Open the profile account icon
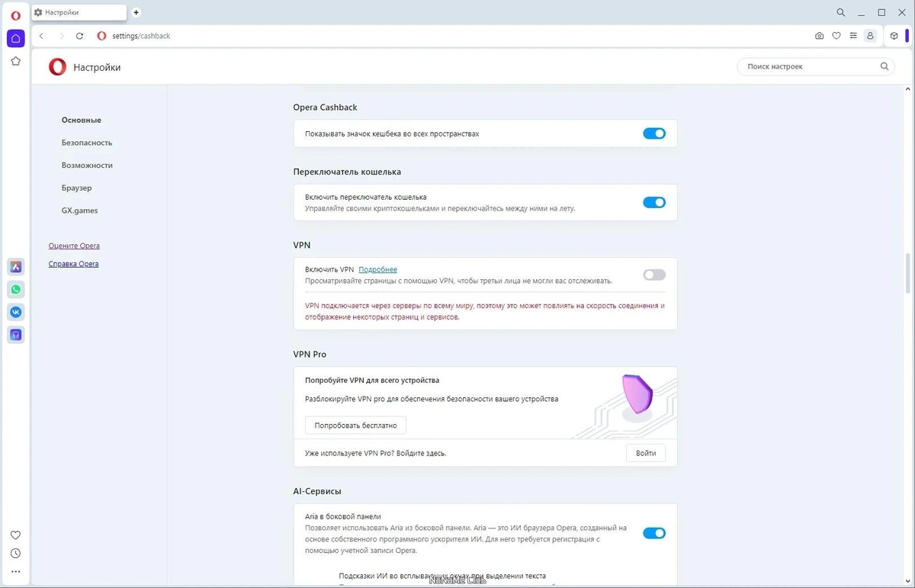Viewport: 915px width, 588px height. [x=870, y=36]
